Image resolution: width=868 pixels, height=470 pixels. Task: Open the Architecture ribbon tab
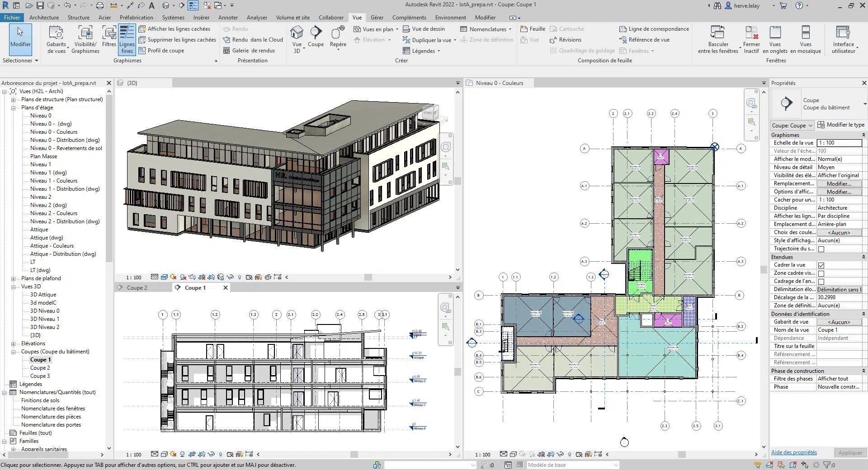[x=44, y=18]
